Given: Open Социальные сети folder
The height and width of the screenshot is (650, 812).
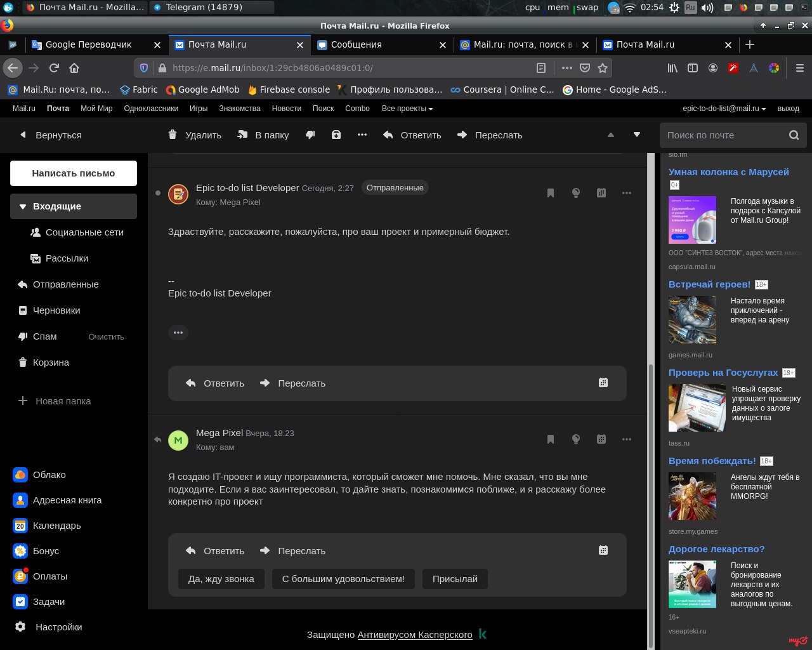Looking at the screenshot, I should tap(77, 232).
